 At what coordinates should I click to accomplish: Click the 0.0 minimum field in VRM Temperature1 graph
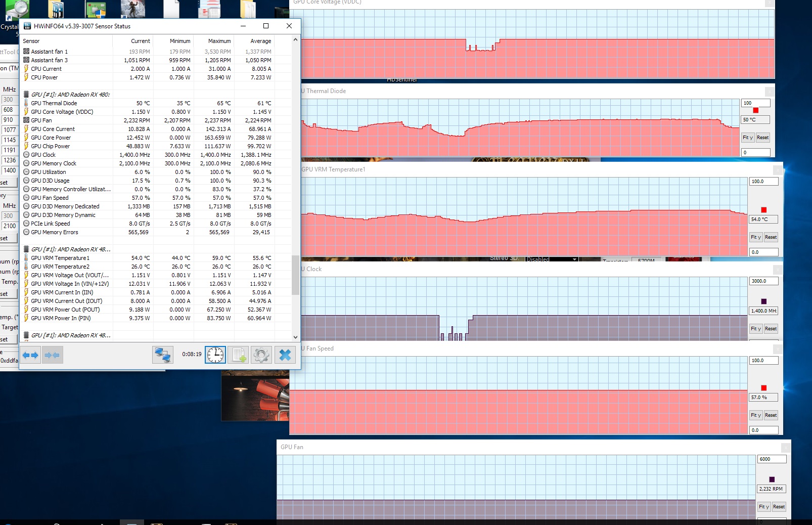[764, 252]
